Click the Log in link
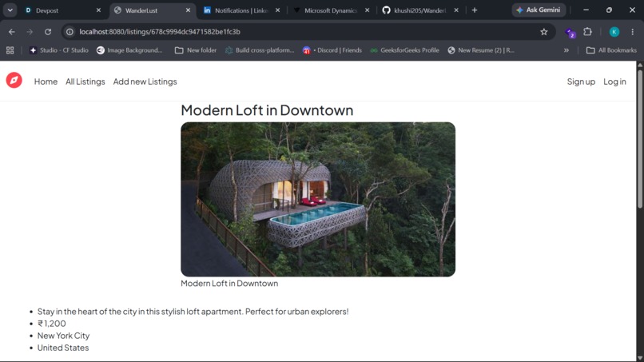The image size is (644, 362). click(x=614, y=82)
